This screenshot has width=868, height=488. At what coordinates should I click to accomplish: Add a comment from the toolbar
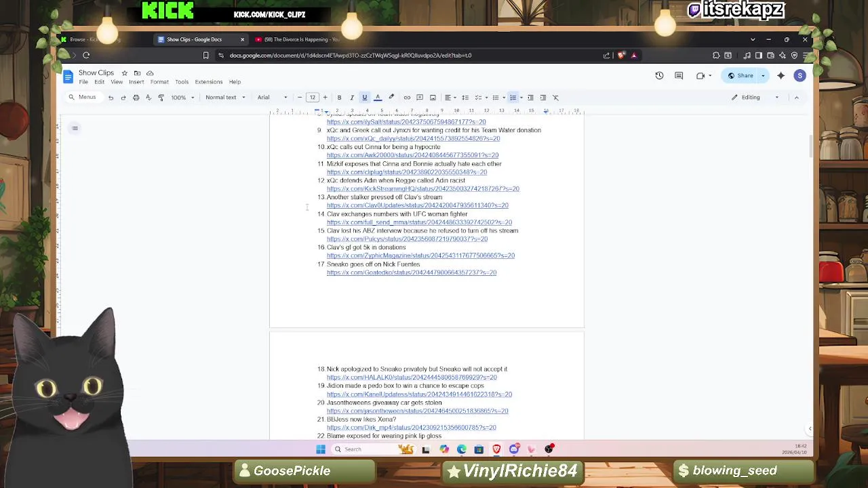(x=420, y=98)
